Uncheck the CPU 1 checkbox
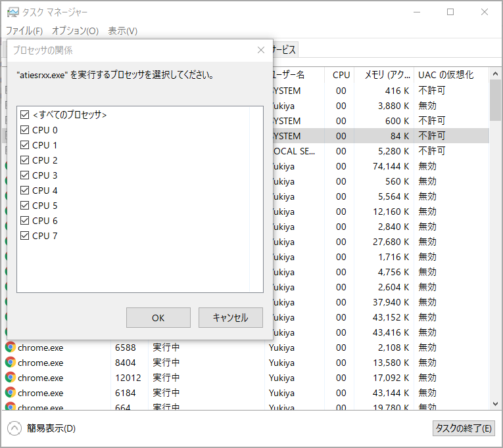This screenshot has height=448, width=503. coord(25,145)
